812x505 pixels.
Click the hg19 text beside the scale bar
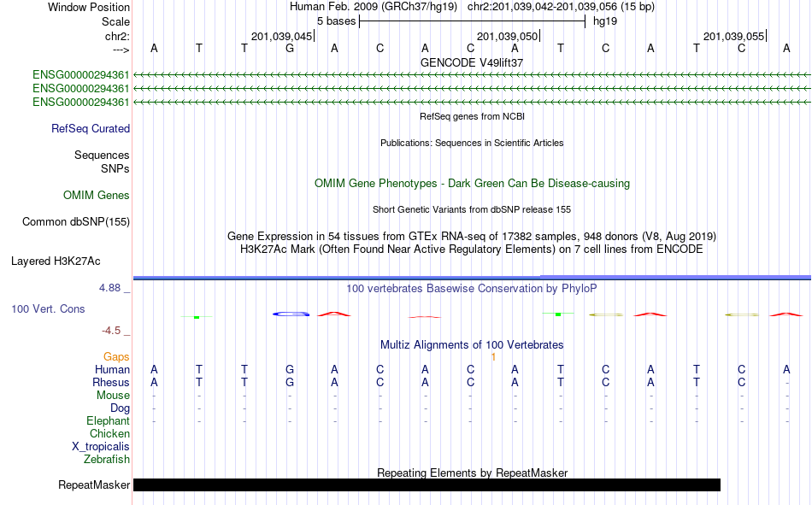click(x=605, y=21)
